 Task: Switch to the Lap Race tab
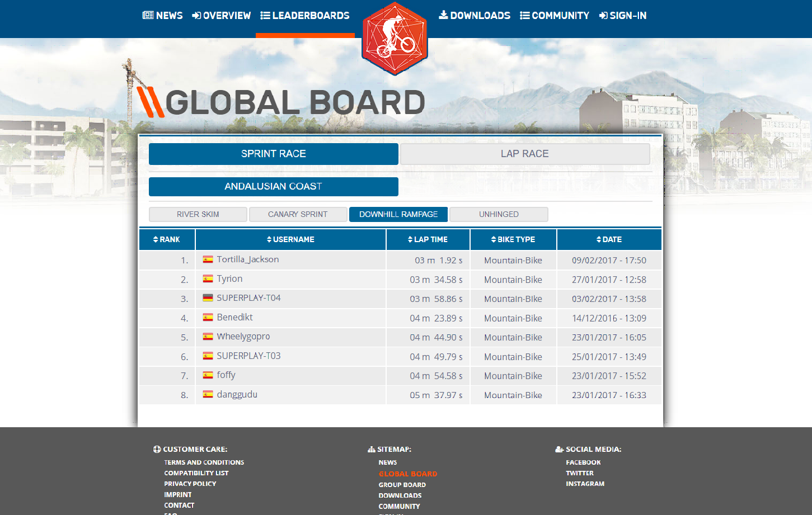click(525, 154)
